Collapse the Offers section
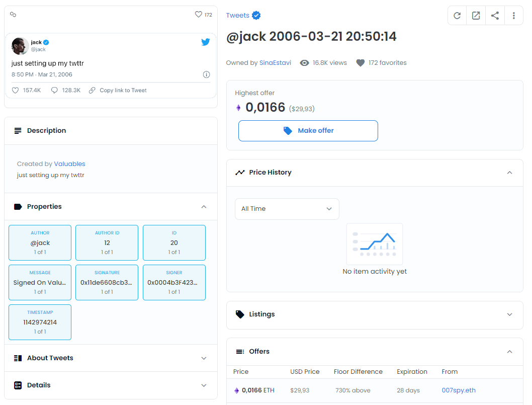This screenshot has width=532, height=405. (509, 351)
